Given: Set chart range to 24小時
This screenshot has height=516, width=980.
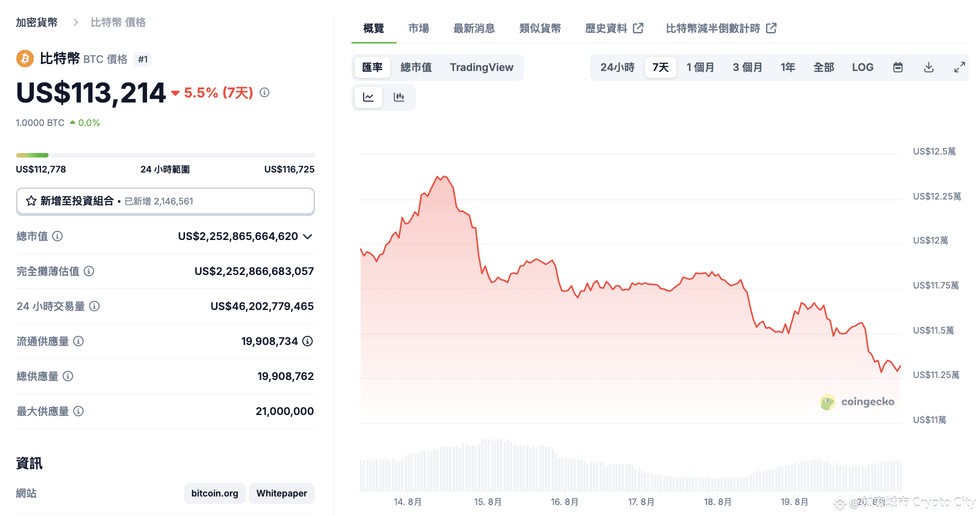Looking at the screenshot, I should (x=617, y=67).
